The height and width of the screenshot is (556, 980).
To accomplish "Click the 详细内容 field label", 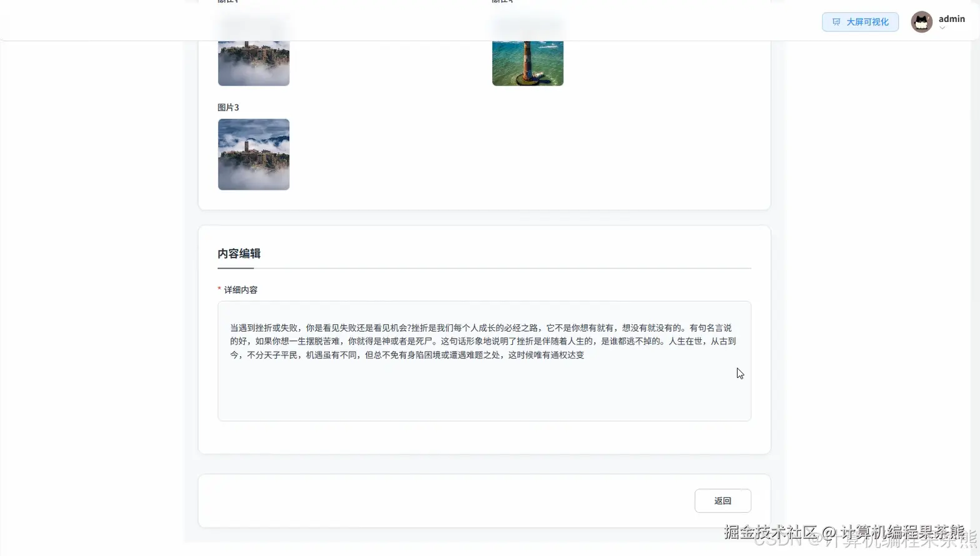I will pyautogui.click(x=240, y=290).
